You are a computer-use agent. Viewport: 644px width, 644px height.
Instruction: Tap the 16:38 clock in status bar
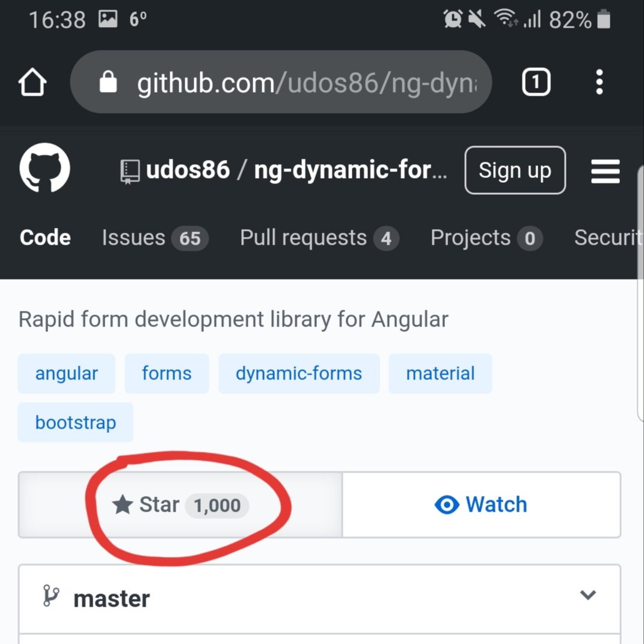click(x=57, y=19)
